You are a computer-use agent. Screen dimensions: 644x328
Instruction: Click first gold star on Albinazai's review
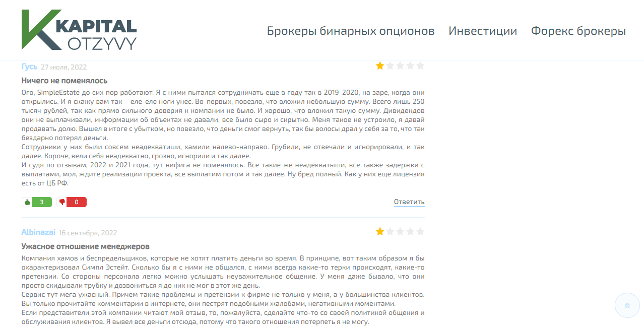[380, 231]
